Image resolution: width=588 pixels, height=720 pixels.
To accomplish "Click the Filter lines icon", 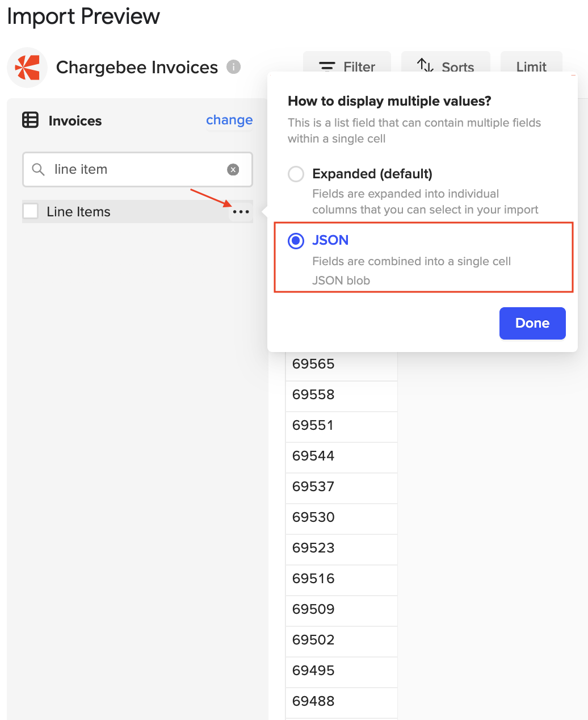I will pos(327,67).
